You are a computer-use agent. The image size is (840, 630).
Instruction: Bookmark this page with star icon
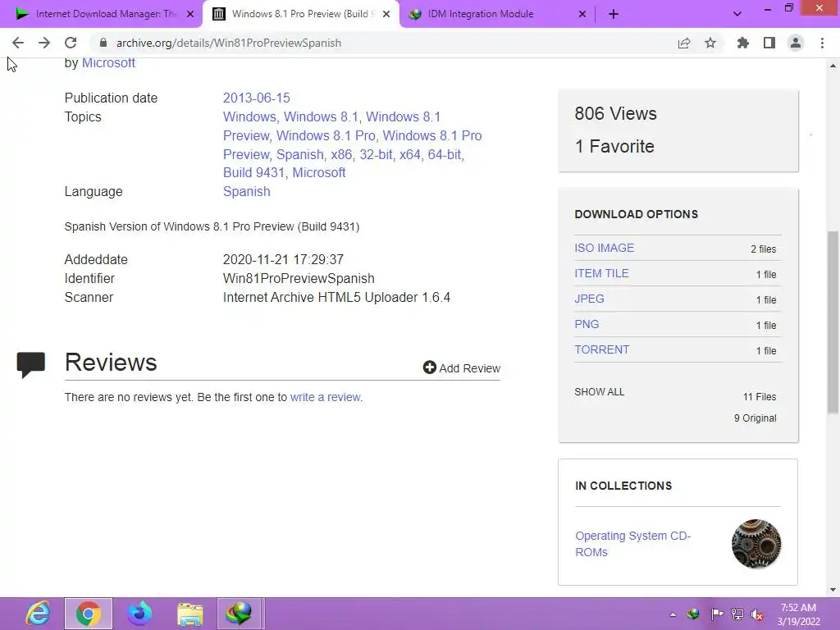(x=710, y=43)
